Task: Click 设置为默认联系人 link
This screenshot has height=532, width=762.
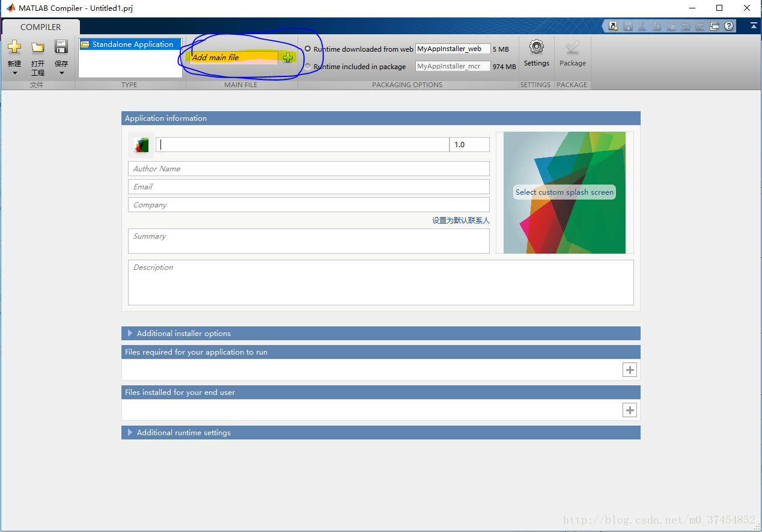Action: 461,221
